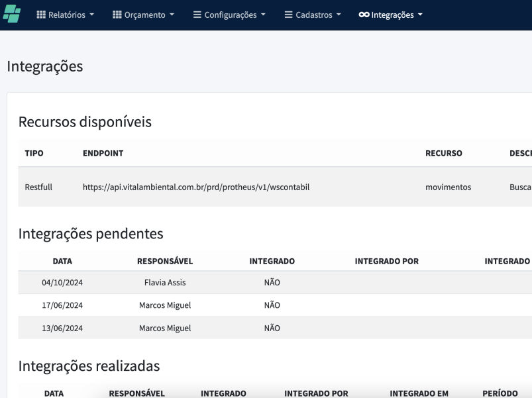This screenshot has height=398, width=532.
Task: Click the infinity icon beside Integrações
Action: 364,15
